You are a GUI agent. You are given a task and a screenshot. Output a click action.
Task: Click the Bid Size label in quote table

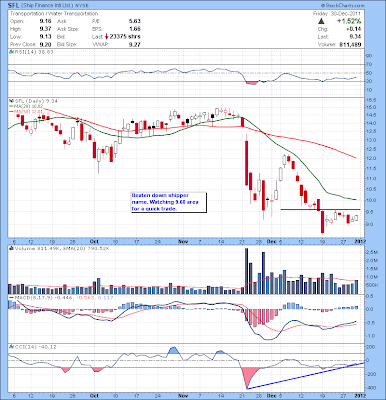click(67, 44)
